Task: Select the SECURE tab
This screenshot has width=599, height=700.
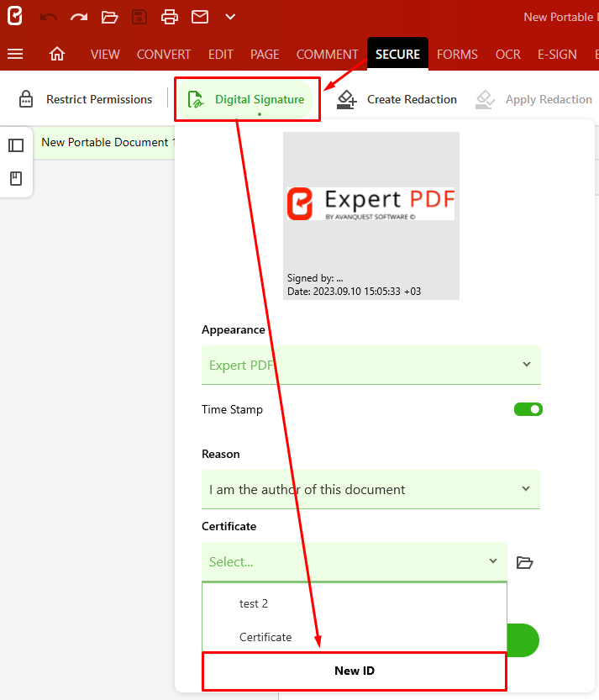Action: click(397, 54)
